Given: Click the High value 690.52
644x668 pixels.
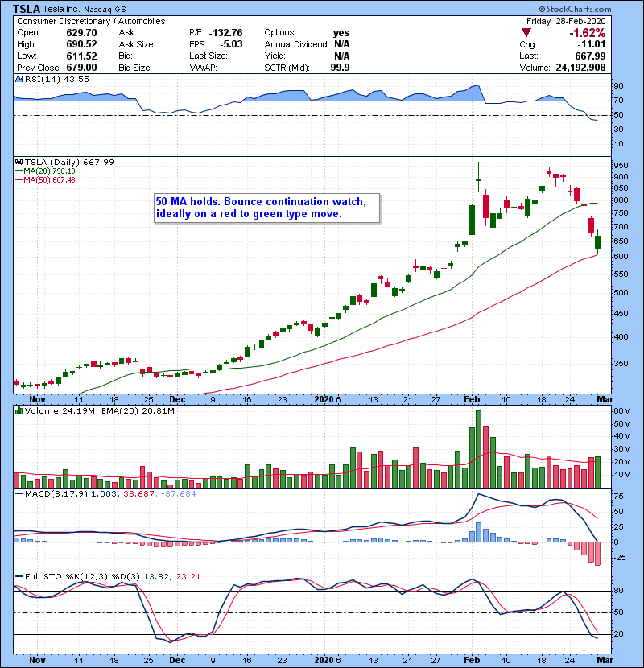Looking at the screenshot, I should coord(81,44).
